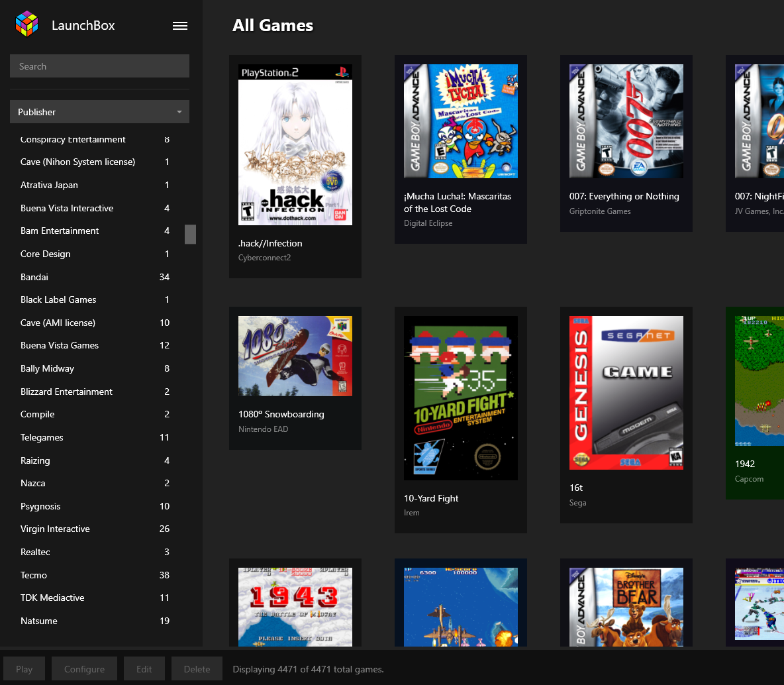The height and width of the screenshot is (685, 784).
Task: Choose Tecmo from the publisher list
Action: click(x=34, y=575)
